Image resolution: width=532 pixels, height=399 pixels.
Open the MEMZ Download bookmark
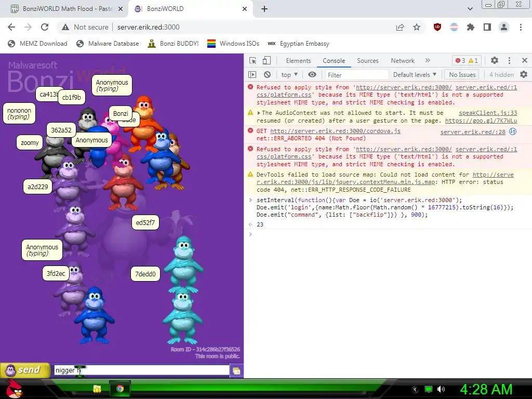(37, 44)
